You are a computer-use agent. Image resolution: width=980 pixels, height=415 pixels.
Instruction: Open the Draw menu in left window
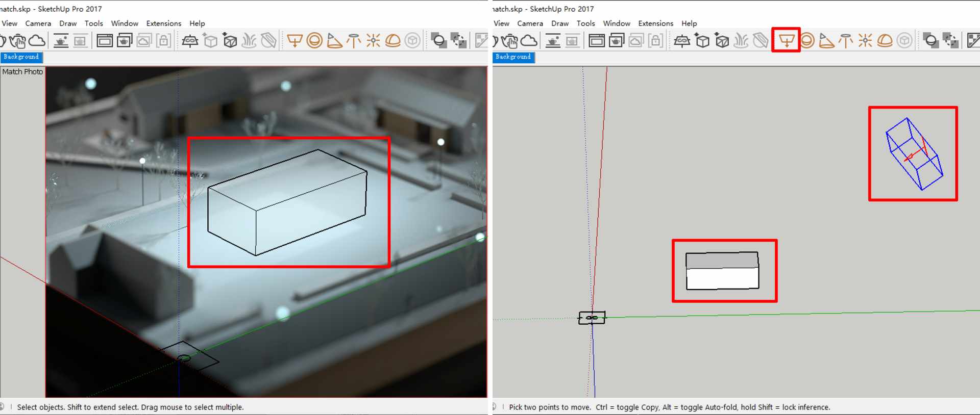click(x=68, y=23)
